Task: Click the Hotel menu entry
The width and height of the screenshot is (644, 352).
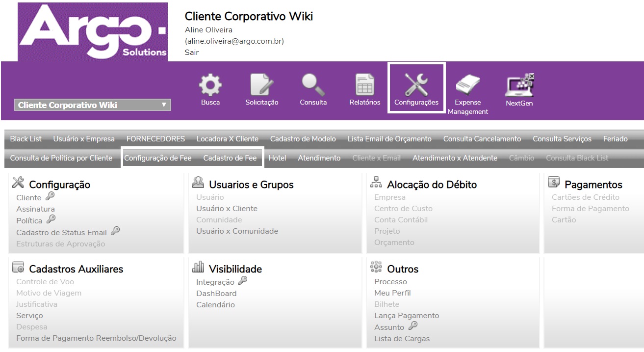Action: pyautogui.click(x=277, y=158)
